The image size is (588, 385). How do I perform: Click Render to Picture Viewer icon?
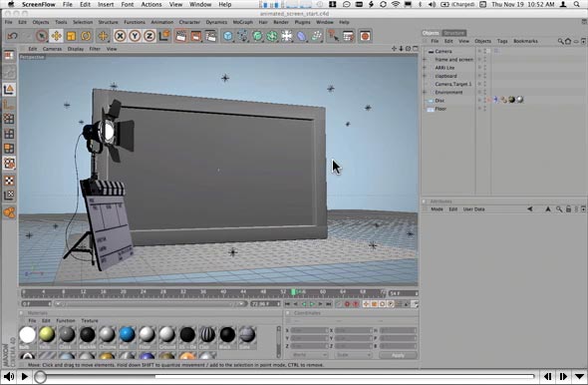pos(195,36)
